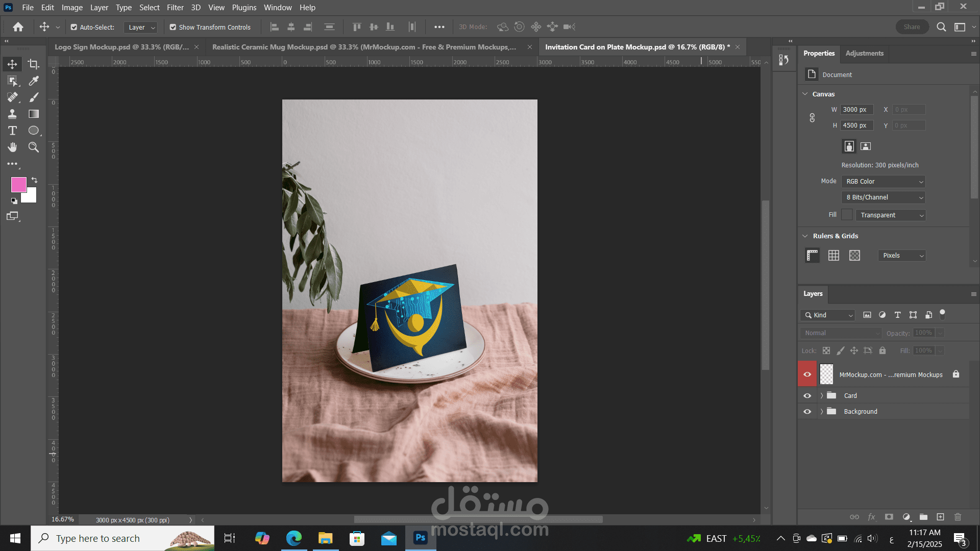The width and height of the screenshot is (980, 551).
Task: Open the Filter menu
Action: click(175, 8)
